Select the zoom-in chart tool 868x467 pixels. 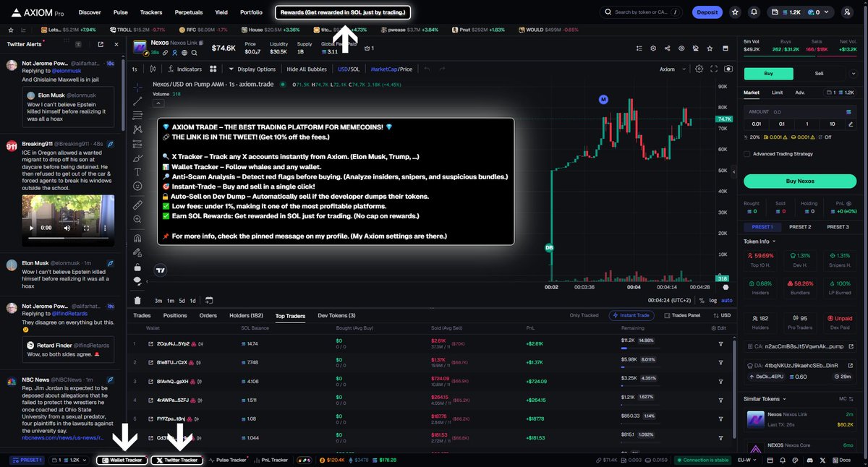[x=138, y=219]
